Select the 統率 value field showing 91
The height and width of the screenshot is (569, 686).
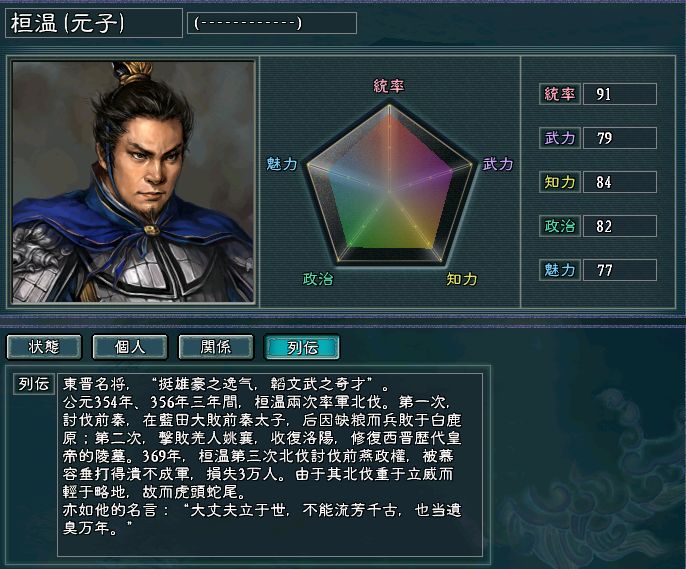click(620, 94)
